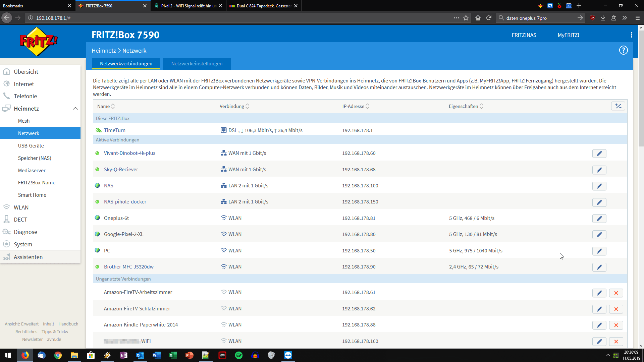Click Handbuch link in footer
Screen dimensions: 644x362
click(x=68, y=324)
